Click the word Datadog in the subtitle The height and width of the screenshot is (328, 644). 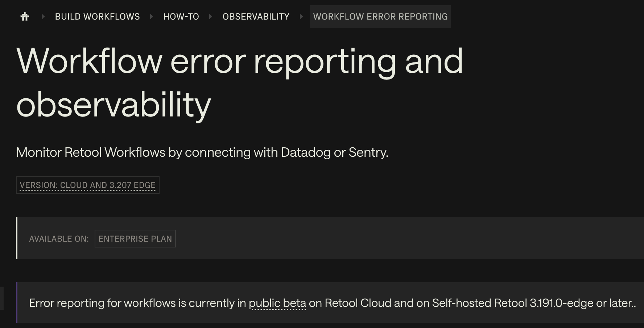click(305, 152)
